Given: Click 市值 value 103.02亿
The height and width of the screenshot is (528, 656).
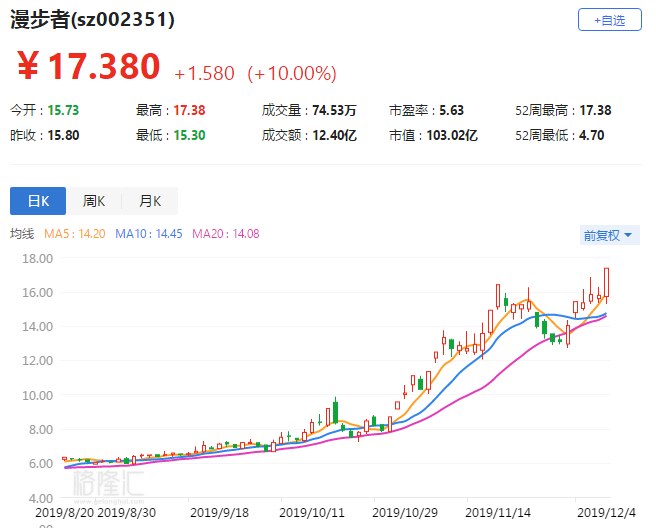Looking at the screenshot, I should tap(452, 135).
